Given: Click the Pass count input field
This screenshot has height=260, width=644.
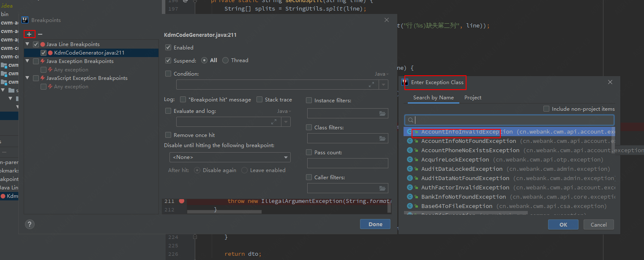Looking at the screenshot, I should click(347, 163).
